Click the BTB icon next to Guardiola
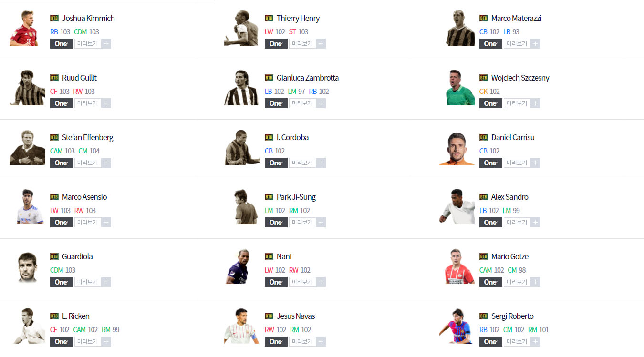The height and width of the screenshot is (357, 644). (x=54, y=256)
